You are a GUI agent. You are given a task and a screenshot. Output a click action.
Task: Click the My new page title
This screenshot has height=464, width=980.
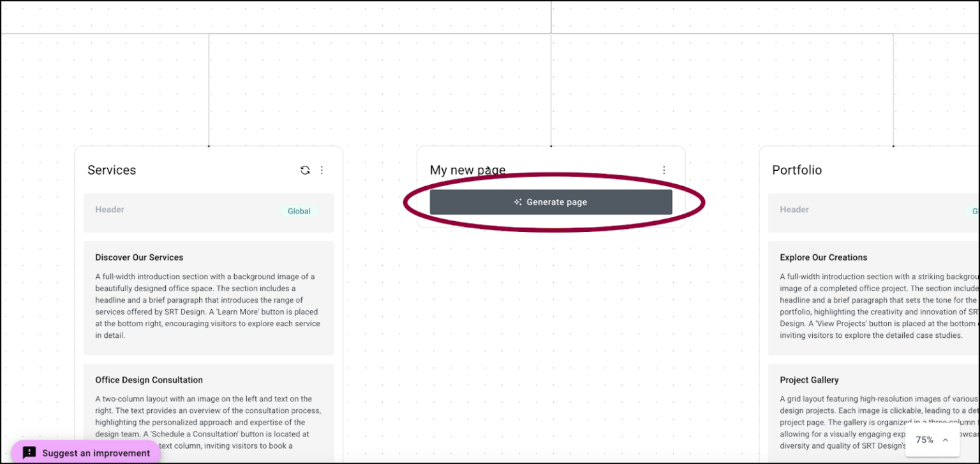(468, 170)
